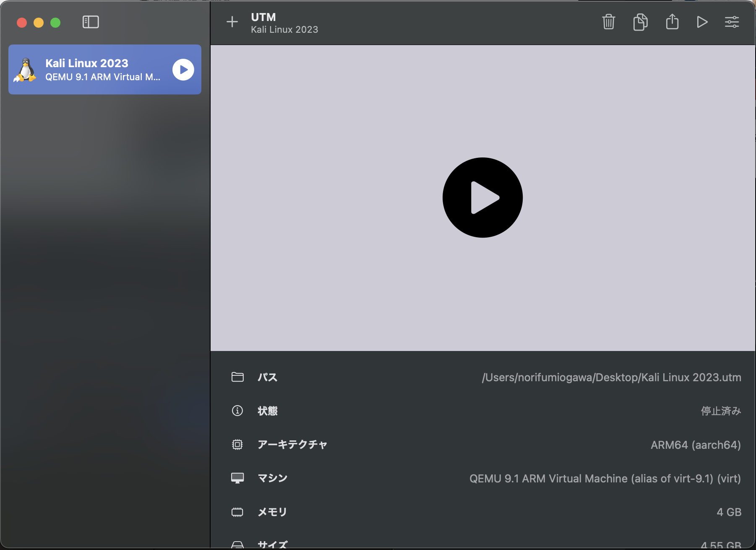
Task: Click the folder icon next to パス
Action: (237, 377)
